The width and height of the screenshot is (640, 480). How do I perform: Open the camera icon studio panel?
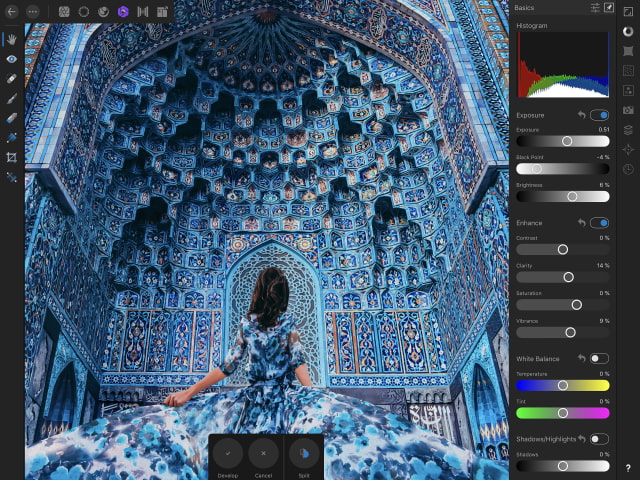pyautogui.click(x=628, y=109)
